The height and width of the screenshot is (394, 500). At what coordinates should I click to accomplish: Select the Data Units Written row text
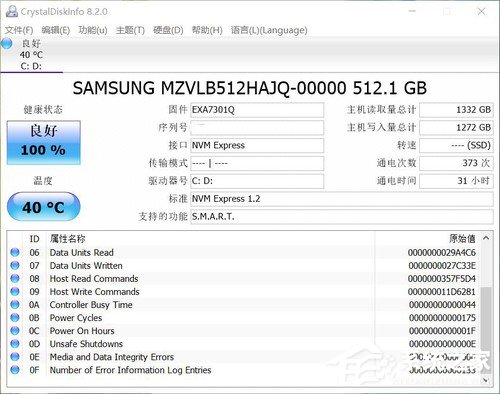click(86, 266)
